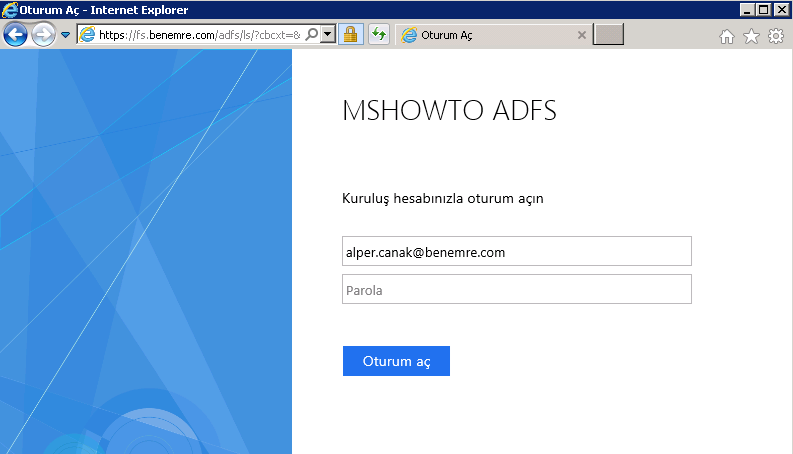Click the Home icon
The width and height of the screenshot is (793, 454).
(x=727, y=36)
